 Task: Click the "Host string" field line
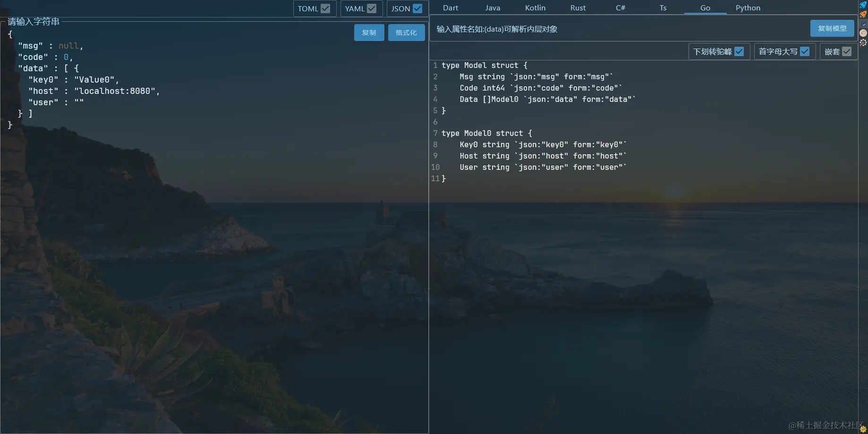(x=543, y=156)
